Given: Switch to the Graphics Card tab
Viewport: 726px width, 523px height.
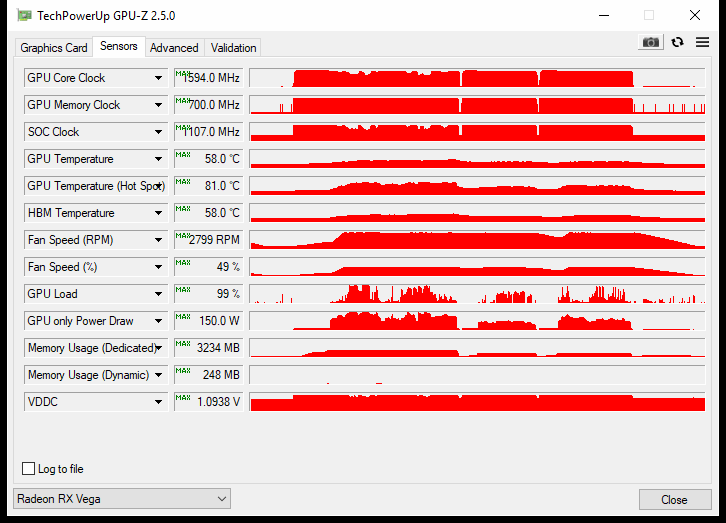Looking at the screenshot, I should pyautogui.click(x=54, y=48).
